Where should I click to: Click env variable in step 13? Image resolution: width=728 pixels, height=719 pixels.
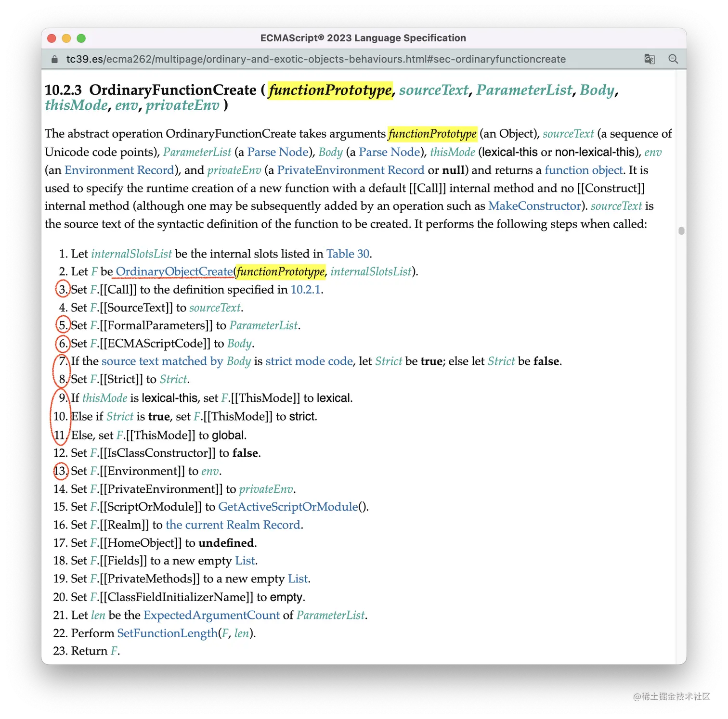click(x=210, y=471)
